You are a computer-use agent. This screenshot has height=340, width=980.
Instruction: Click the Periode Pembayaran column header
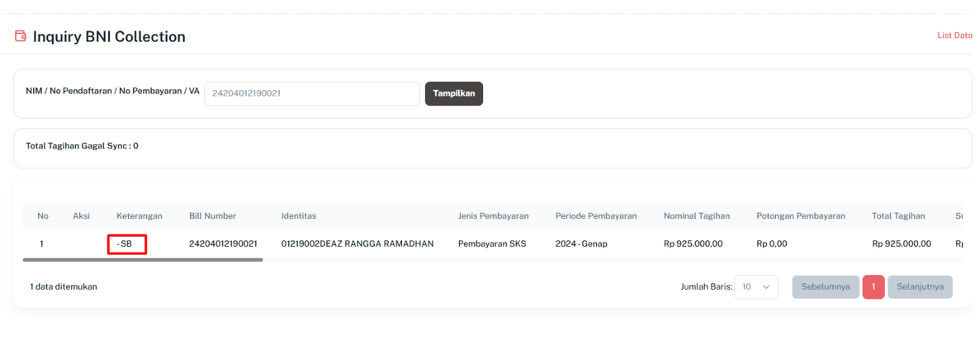pyautogui.click(x=595, y=216)
